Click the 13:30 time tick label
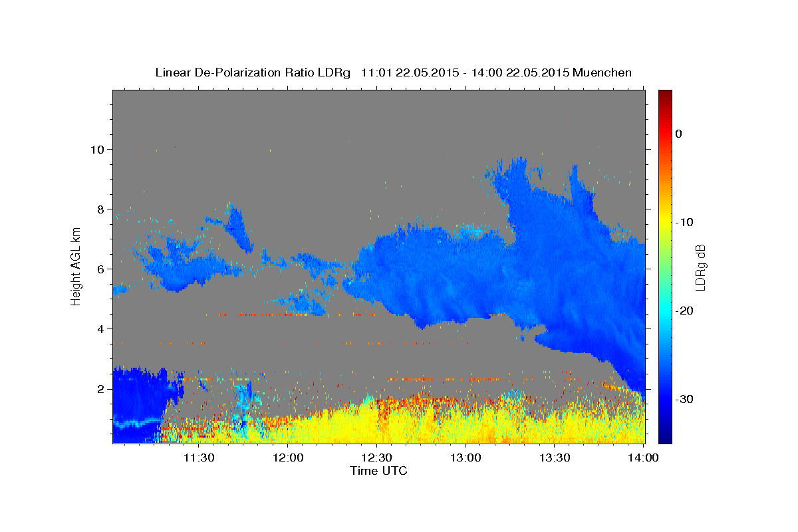Image resolution: width=798 pixels, height=532 pixels. (x=554, y=458)
